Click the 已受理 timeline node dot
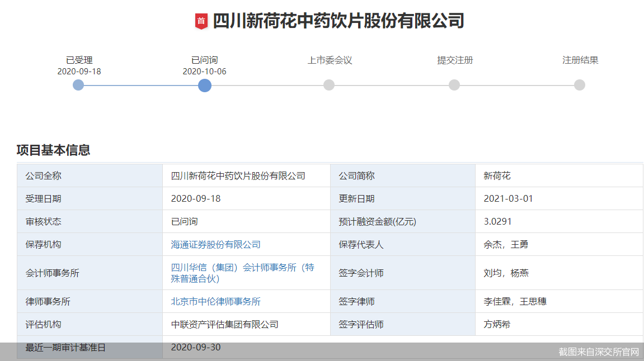Screen dimensions: 644x361 (78, 85)
